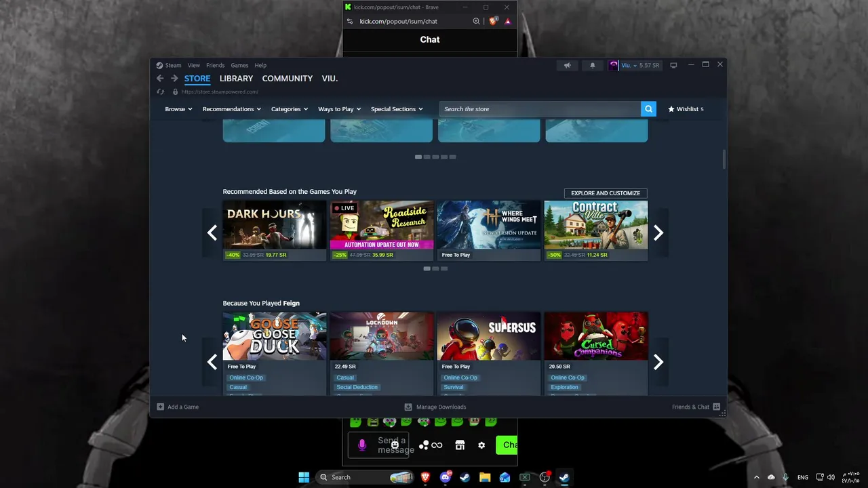Open Windows Start menu
The image size is (868, 488).
[x=304, y=477]
